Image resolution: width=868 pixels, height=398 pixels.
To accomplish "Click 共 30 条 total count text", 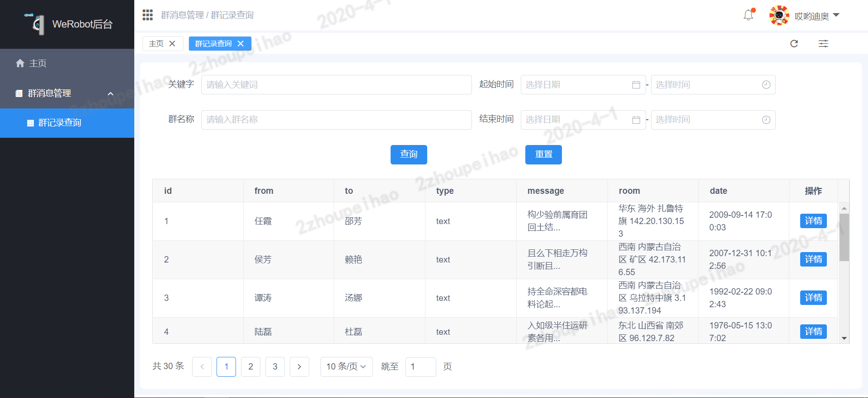I will point(168,366).
